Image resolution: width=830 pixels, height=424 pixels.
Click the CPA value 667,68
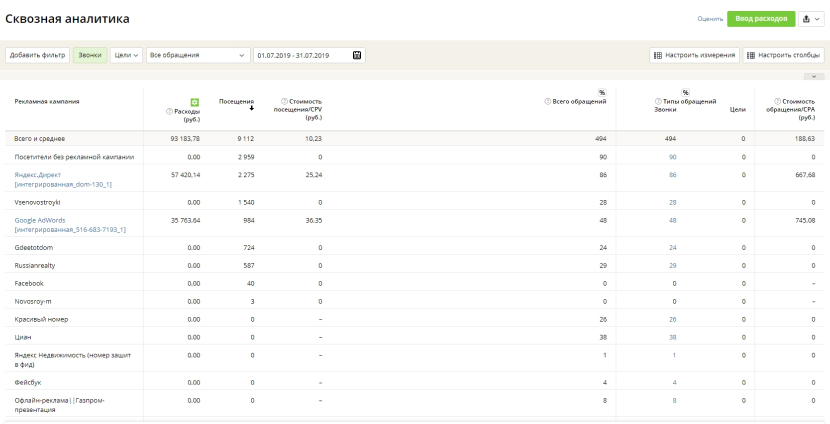(x=805, y=175)
